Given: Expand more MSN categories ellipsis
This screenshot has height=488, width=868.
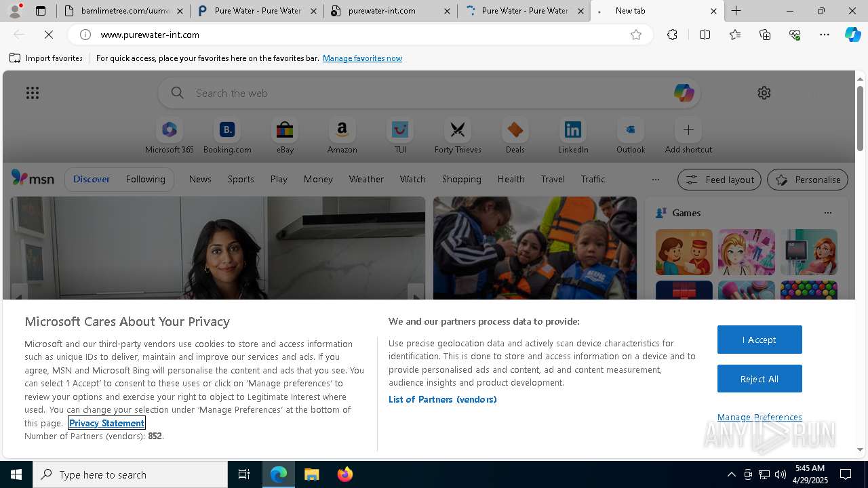Looking at the screenshot, I should click(655, 180).
